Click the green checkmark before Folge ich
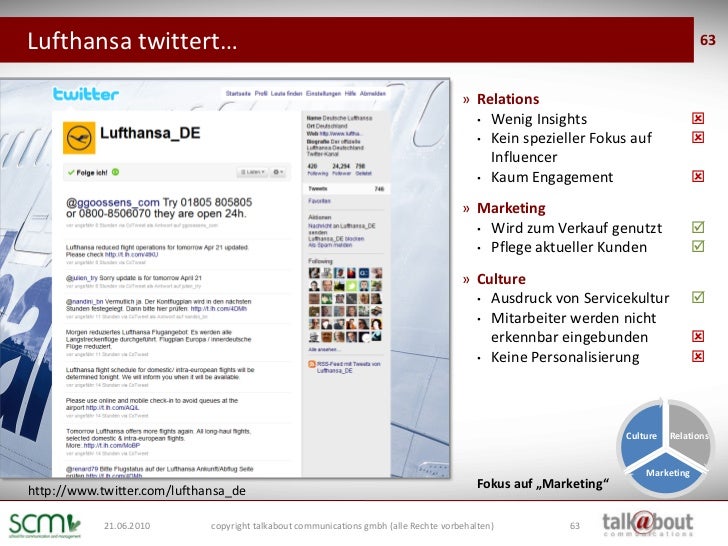Viewport: 728px width, 546px height. 71,172
